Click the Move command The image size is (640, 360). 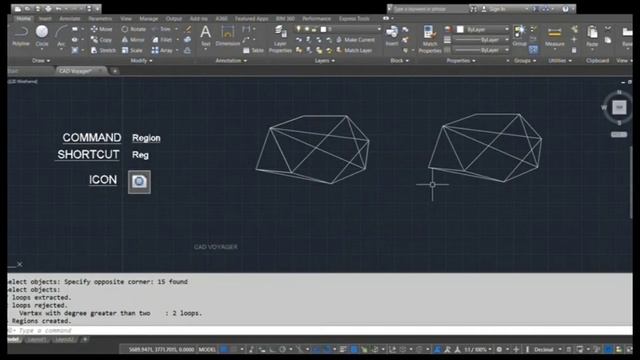[x=102, y=29]
